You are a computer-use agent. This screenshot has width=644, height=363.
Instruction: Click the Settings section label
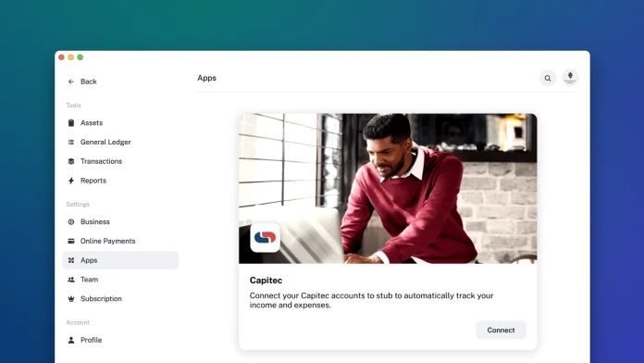pos(78,205)
